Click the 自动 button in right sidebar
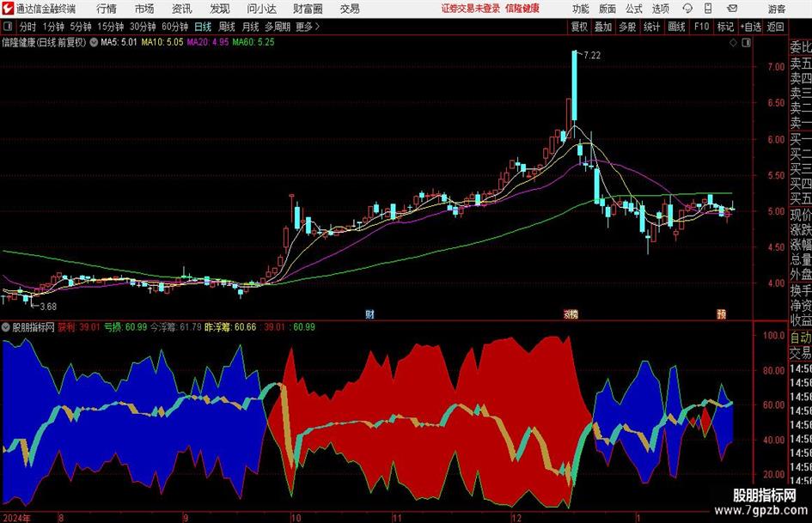The height and width of the screenshot is (523, 812). point(801,338)
